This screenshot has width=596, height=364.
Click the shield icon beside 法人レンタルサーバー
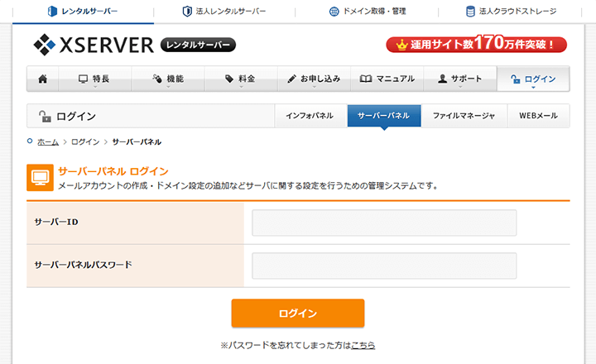point(187,12)
